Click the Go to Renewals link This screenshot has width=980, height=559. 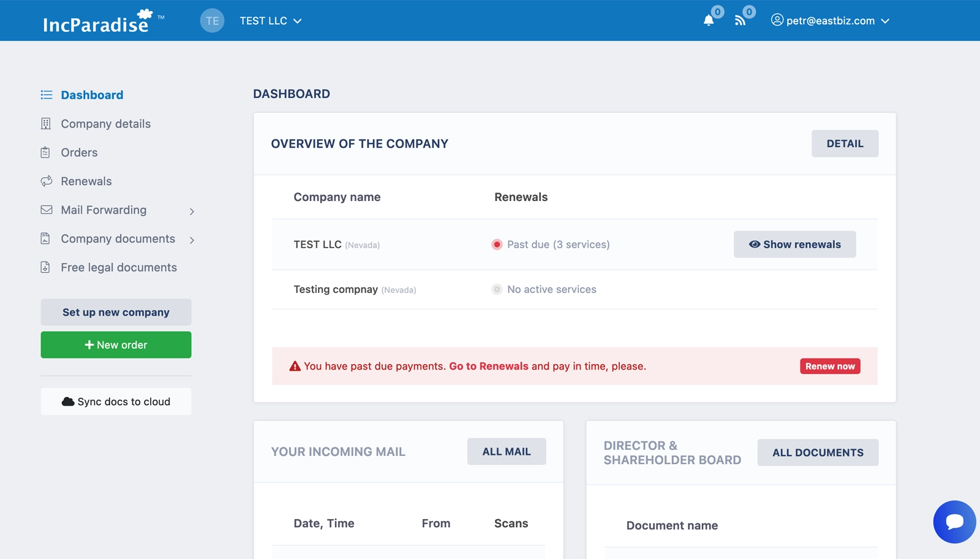pyautogui.click(x=488, y=366)
